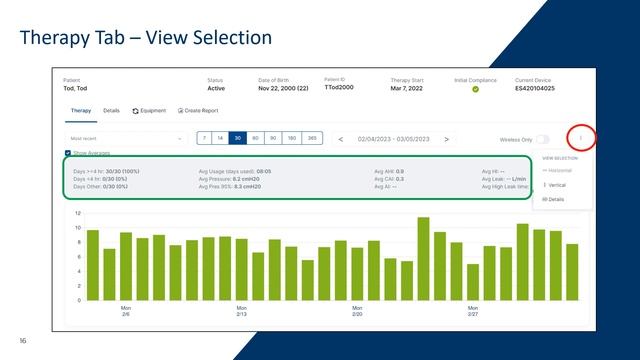640x360 pixels.
Task: Select the 14-day range button
Action: pyautogui.click(x=220, y=138)
